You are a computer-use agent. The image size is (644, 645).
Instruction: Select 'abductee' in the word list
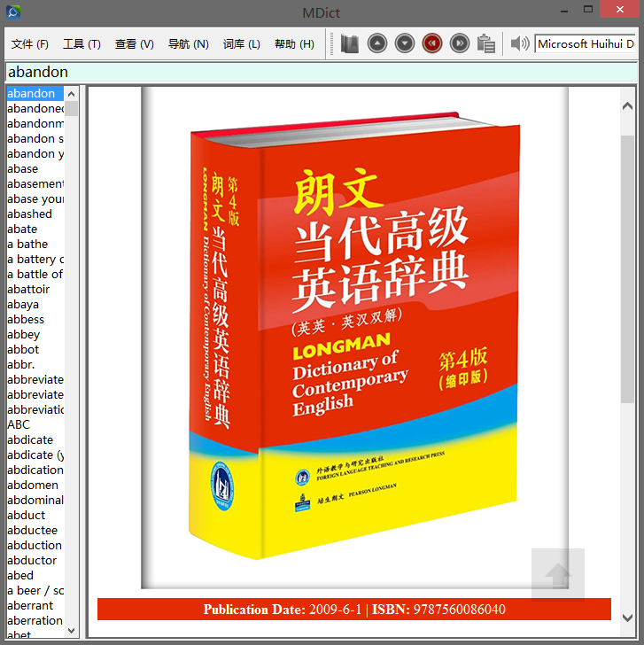coord(35,530)
